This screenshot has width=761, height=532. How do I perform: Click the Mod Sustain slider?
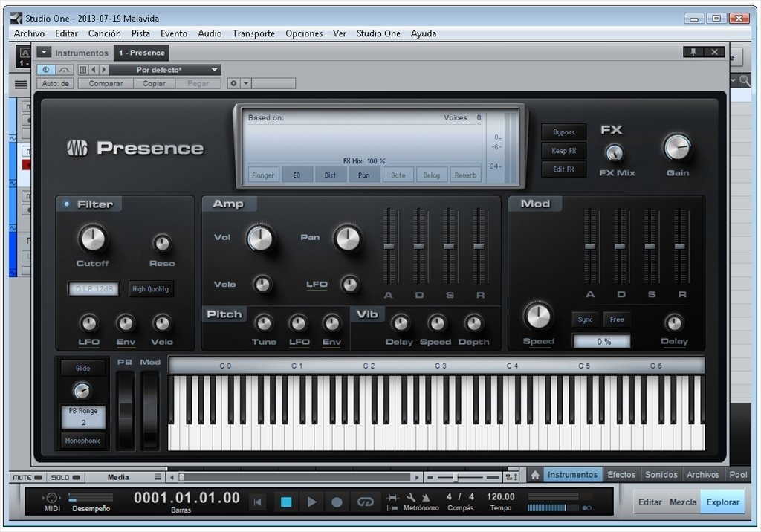click(650, 246)
